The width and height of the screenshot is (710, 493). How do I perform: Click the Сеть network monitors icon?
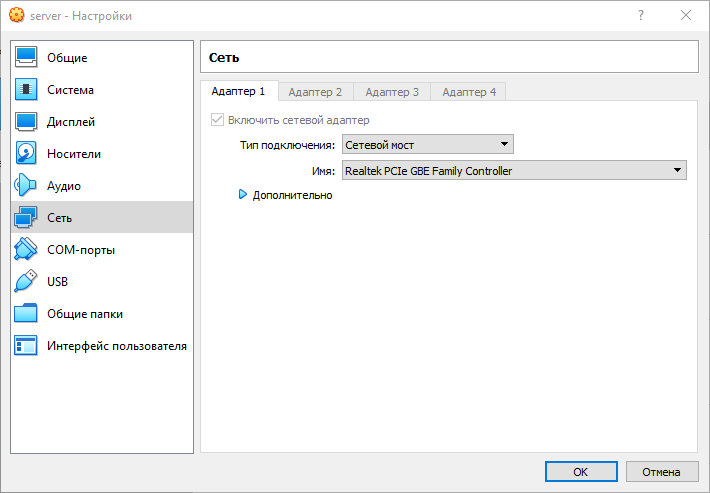[26, 217]
